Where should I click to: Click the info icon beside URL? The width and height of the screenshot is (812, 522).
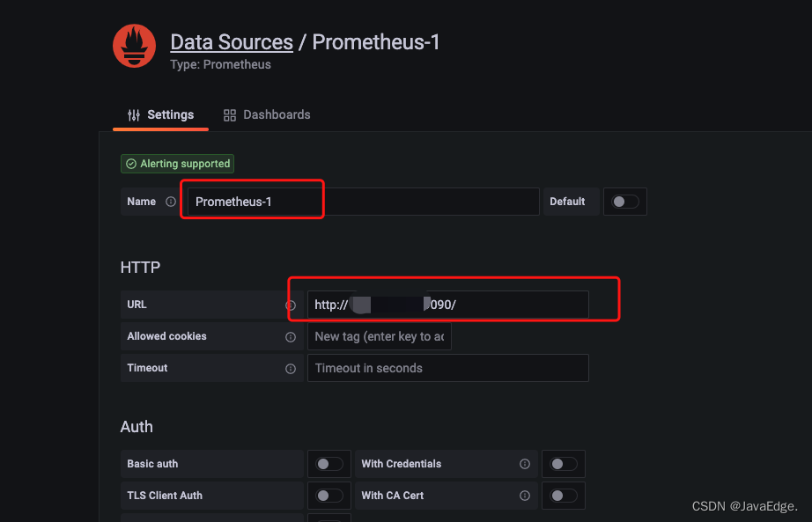click(x=291, y=305)
